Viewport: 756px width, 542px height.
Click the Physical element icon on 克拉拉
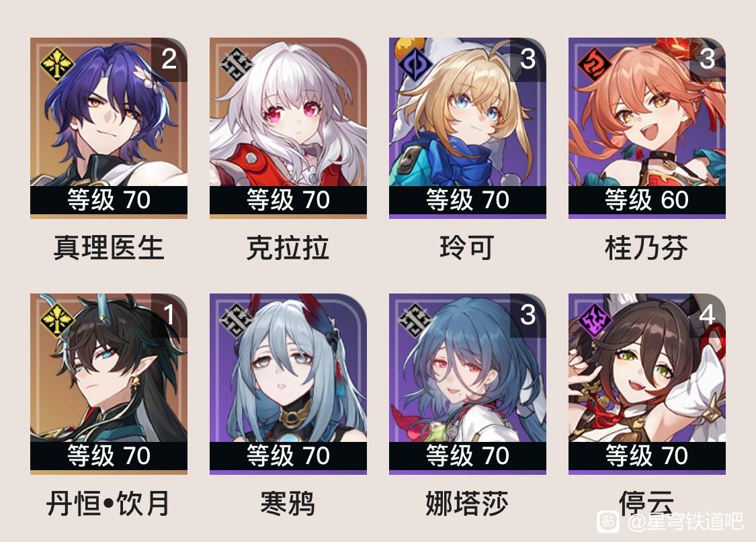tap(237, 64)
